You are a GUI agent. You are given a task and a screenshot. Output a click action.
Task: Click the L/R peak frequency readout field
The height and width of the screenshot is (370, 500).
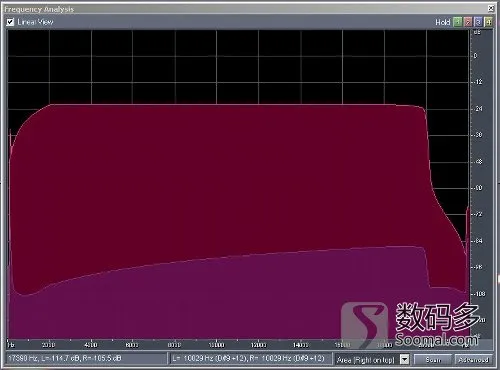point(251,359)
